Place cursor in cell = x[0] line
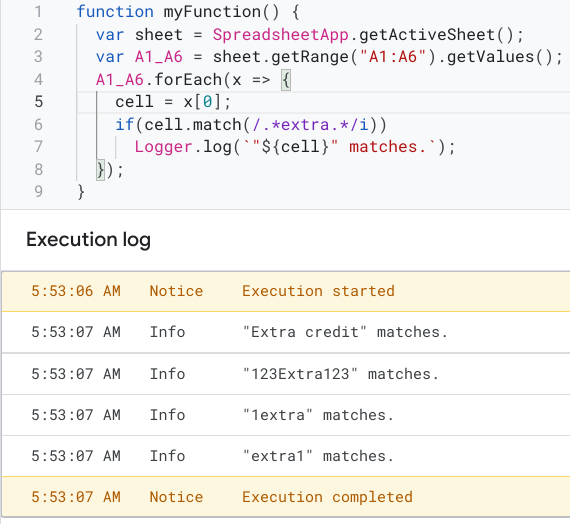This screenshot has width=570, height=524. (x=173, y=102)
